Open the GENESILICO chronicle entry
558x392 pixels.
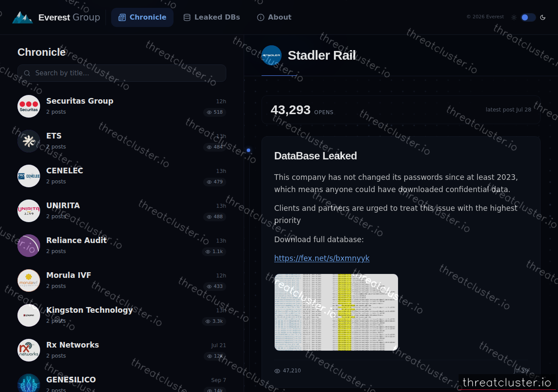[122, 382]
